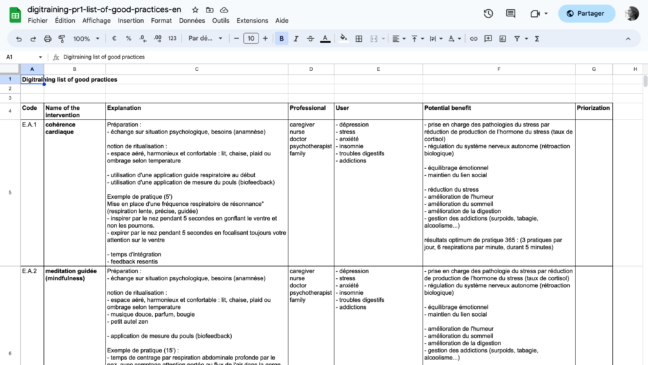Open the comments panel icon

tap(510, 14)
